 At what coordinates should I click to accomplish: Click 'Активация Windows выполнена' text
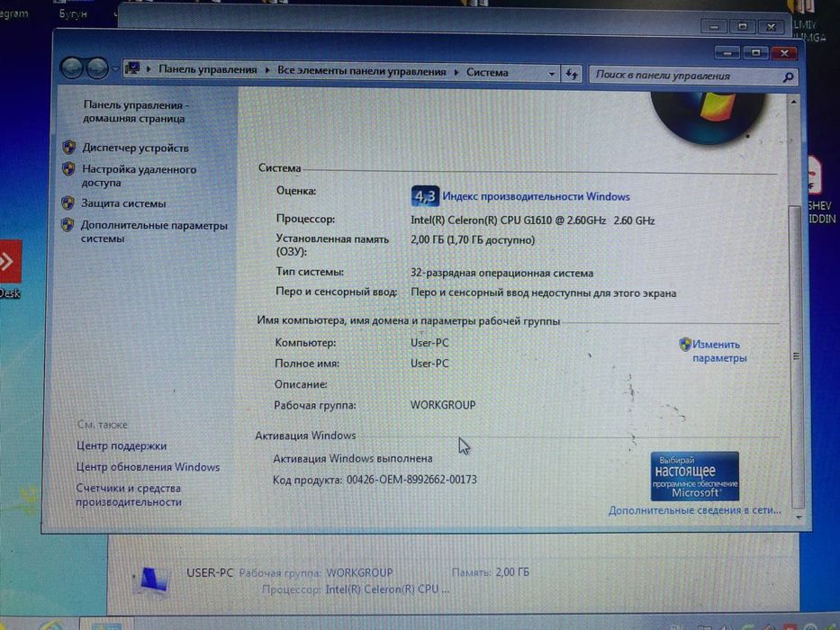(x=353, y=458)
